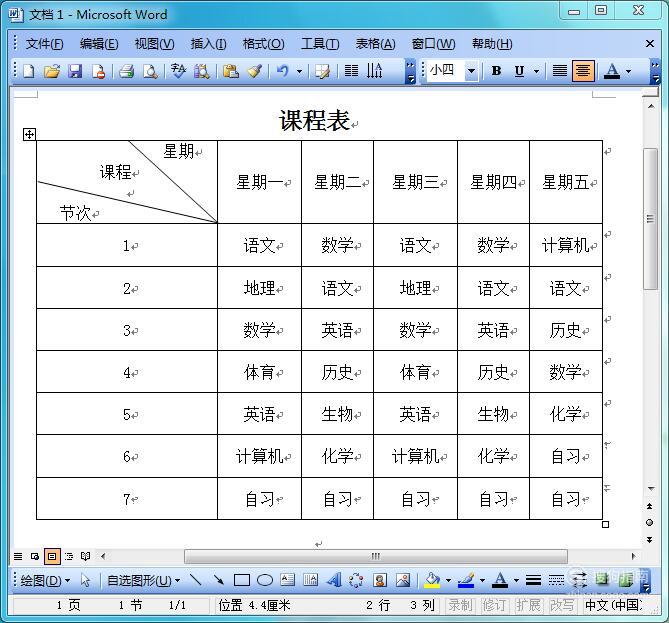The height and width of the screenshot is (623, 669).
Task: Run spelling and grammar check
Action: 178,71
